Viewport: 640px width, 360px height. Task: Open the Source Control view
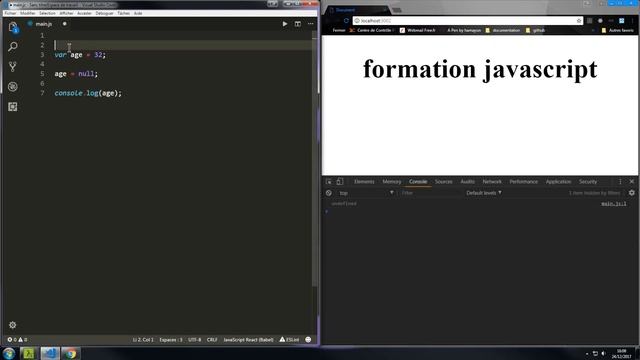13,67
